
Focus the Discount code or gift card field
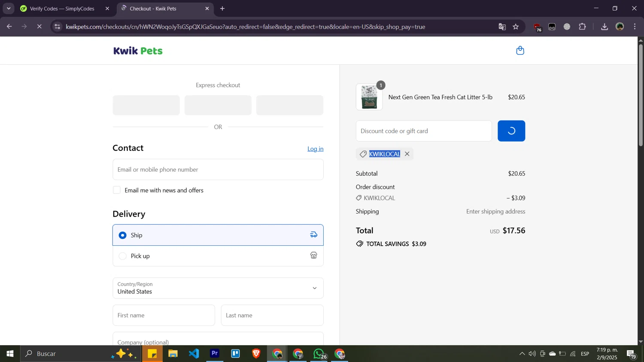(424, 131)
